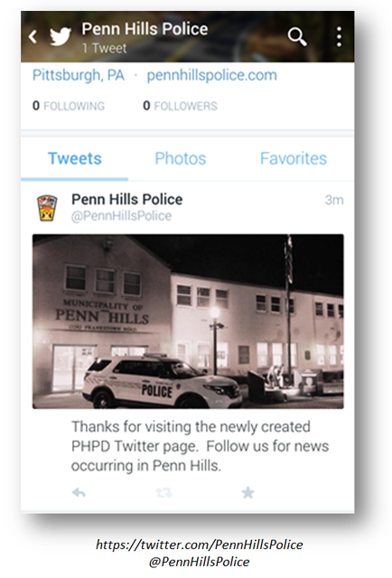This screenshot has width=392, height=578.
Task: Open the Favorites tab
Action: 294,159
